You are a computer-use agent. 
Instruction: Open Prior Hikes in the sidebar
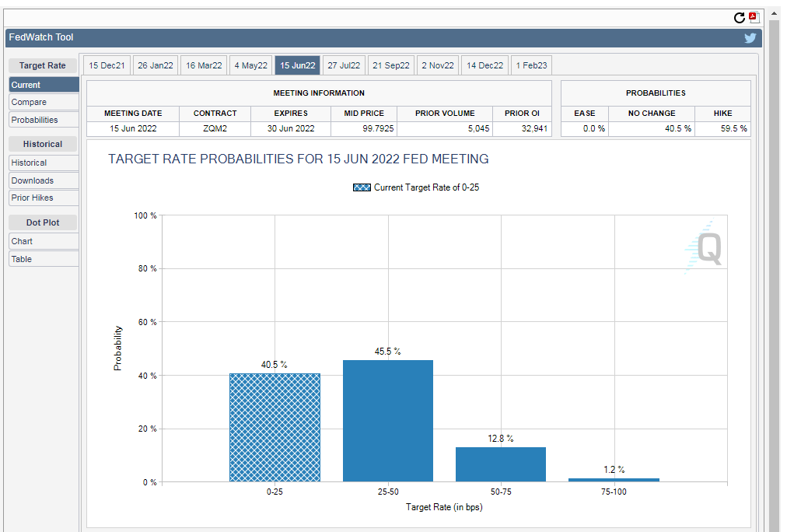pos(44,198)
